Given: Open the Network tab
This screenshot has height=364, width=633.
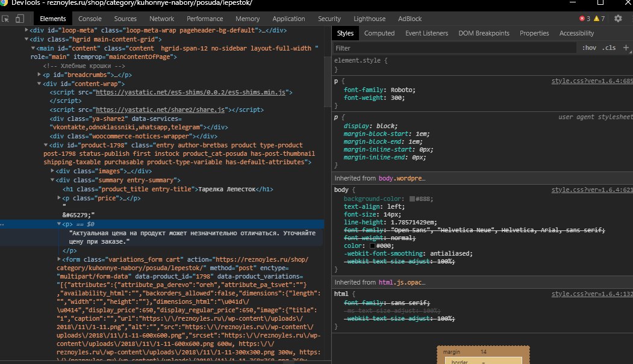Looking at the screenshot, I should click(161, 19).
